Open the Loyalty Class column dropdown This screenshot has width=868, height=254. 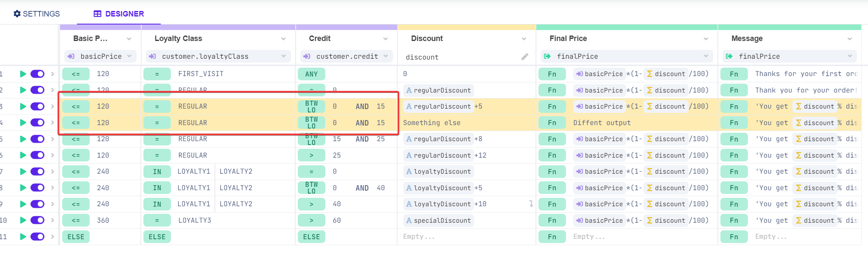tap(283, 39)
